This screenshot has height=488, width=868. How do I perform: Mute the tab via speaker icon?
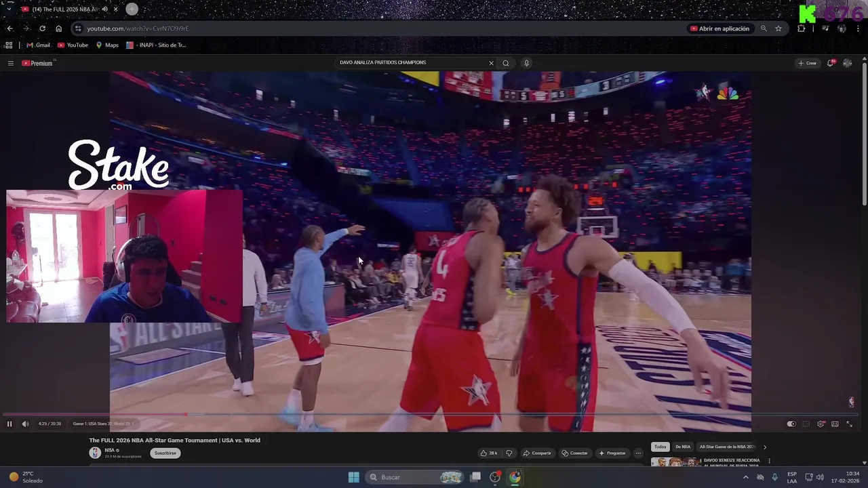coord(104,9)
